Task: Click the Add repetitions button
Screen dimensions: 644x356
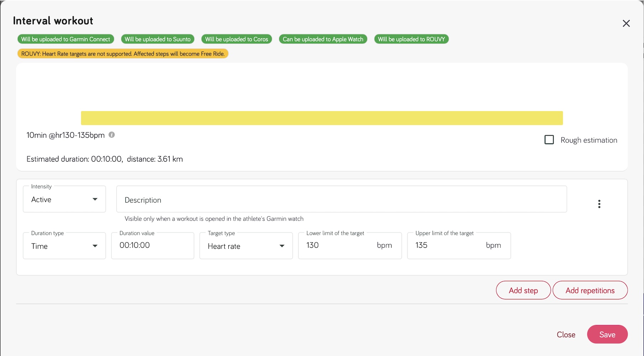Action: coord(590,290)
